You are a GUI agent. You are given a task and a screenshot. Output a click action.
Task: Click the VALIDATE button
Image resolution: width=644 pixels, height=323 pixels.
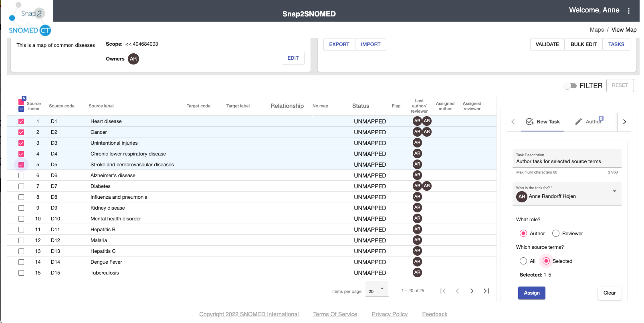coord(547,44)
